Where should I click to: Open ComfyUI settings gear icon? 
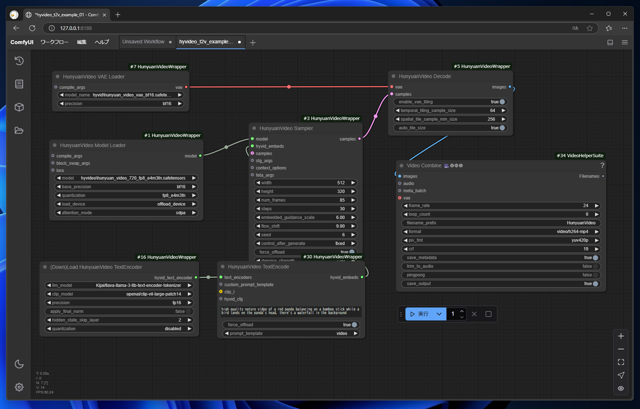click(19, 387)
